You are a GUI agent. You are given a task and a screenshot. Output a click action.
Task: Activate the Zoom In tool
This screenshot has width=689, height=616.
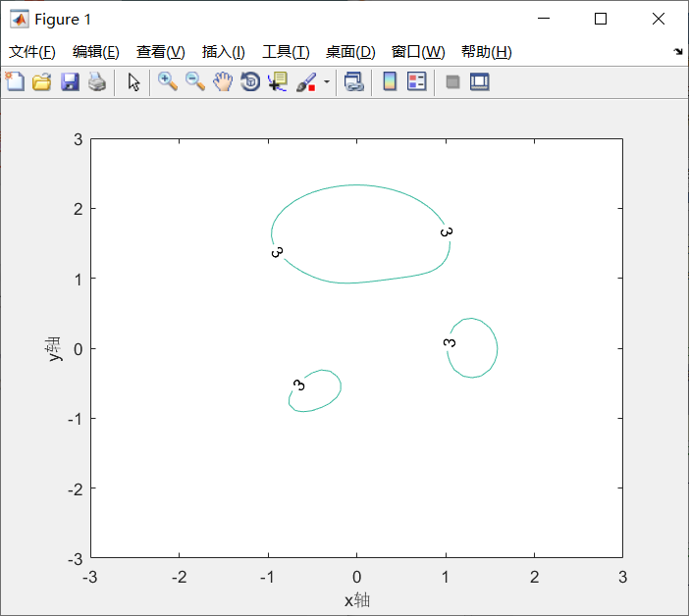coord(168,82)
